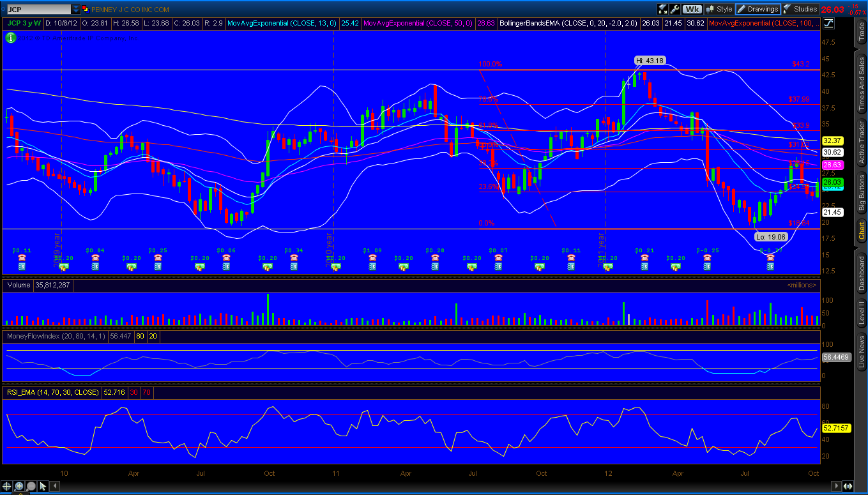Click into the JCP symbol field
The image size is (868, 495).
[38, 10]
